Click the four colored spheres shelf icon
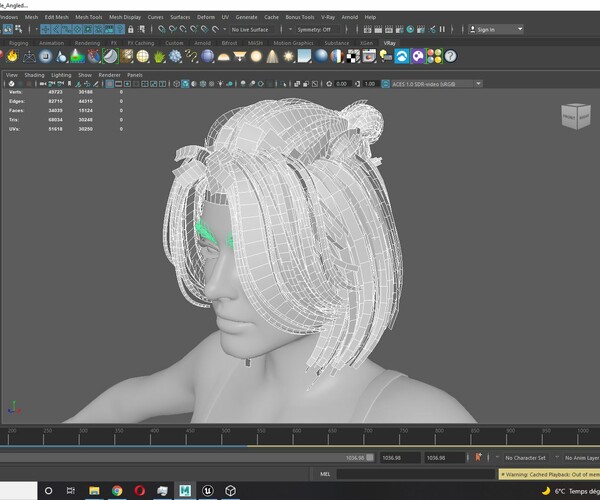600x500 pixels. pos(434,57)
